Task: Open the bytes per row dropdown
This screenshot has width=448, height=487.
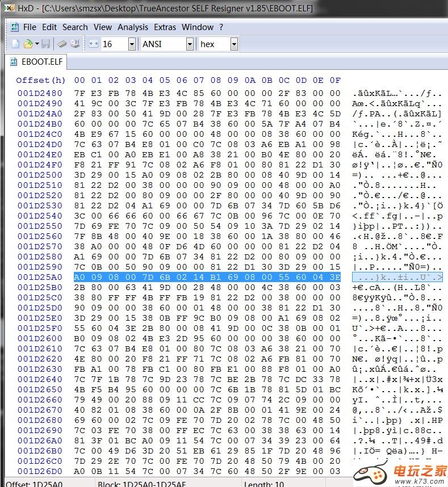Action: (132, 44)
